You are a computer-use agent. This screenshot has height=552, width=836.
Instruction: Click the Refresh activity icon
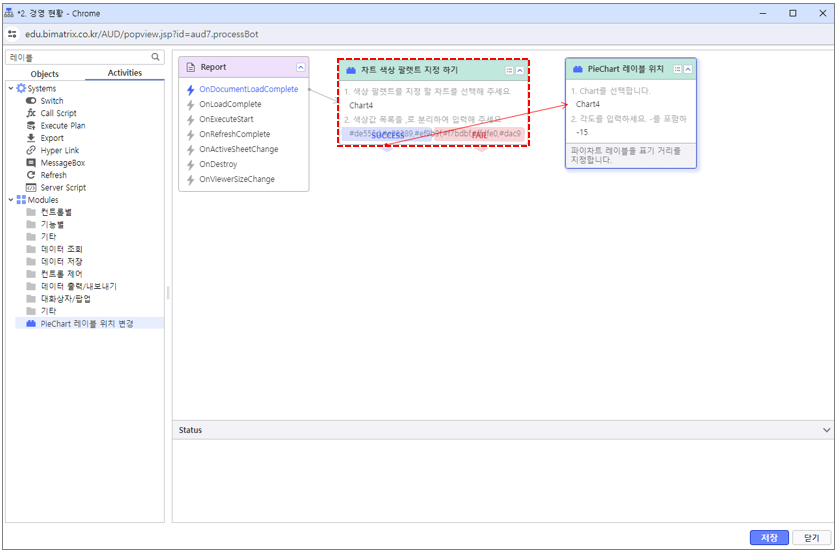[32, 175]
